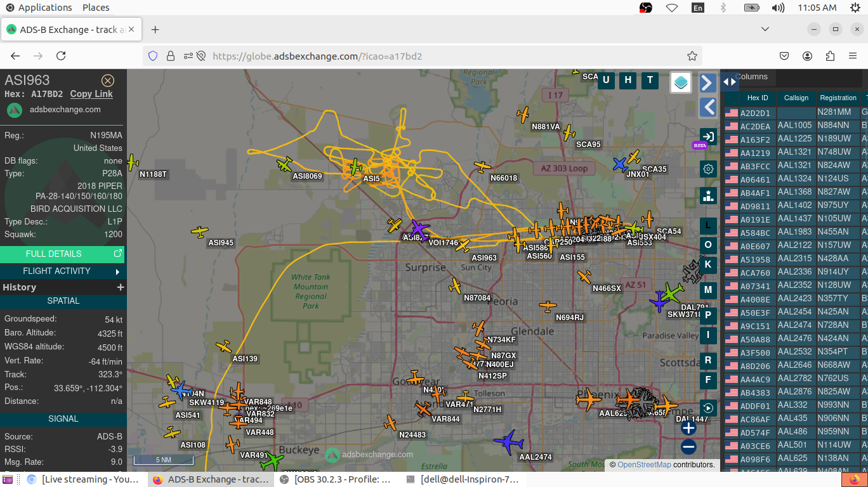This screenshot has height=487, width=868.
Task: Toggle the F map button
Action: pyautogui.click(x=708, y=380)
